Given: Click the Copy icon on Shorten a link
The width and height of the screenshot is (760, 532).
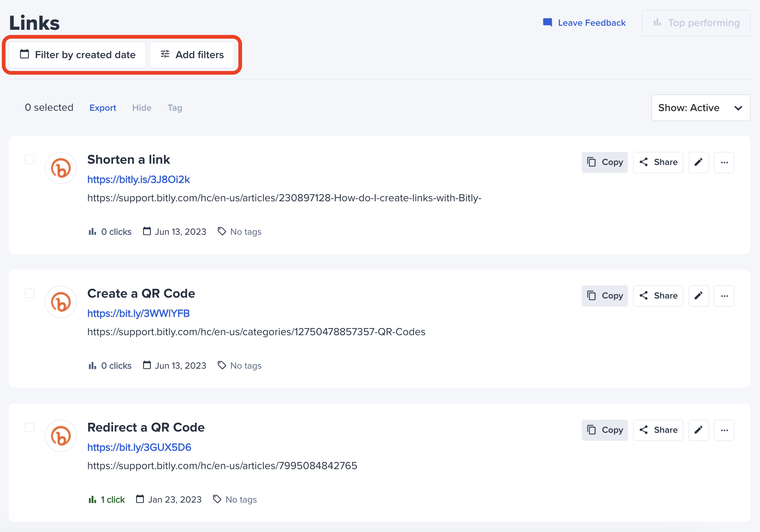Looking at the screenshot, I should (591, 162).
